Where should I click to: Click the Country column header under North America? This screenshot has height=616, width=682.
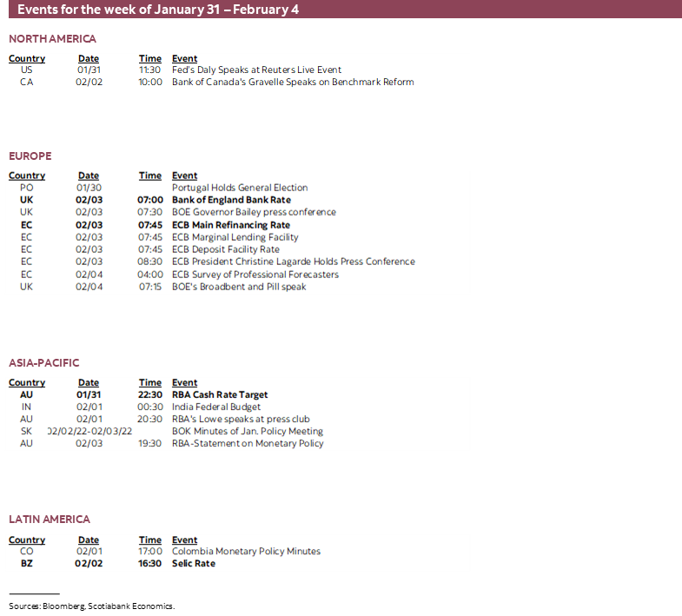pyautogui.click(x=27, y=59)
